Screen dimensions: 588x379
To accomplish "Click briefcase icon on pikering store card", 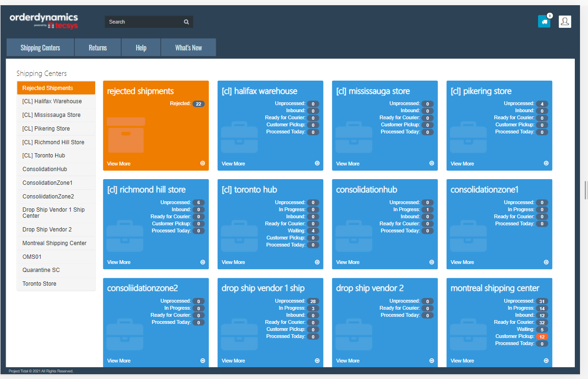I will [x=468, y=137].
